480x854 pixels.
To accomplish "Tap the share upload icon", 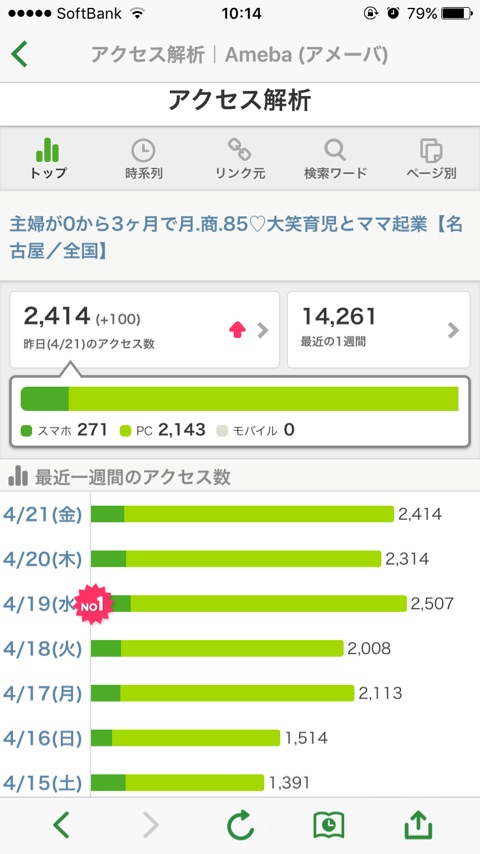I will click(x=418, y=825).
